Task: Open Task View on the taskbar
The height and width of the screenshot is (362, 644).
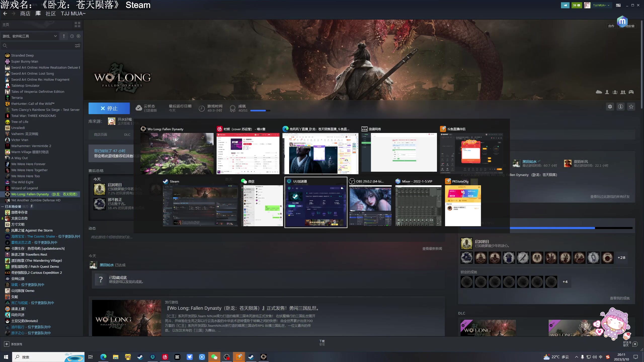Action: 91,357
